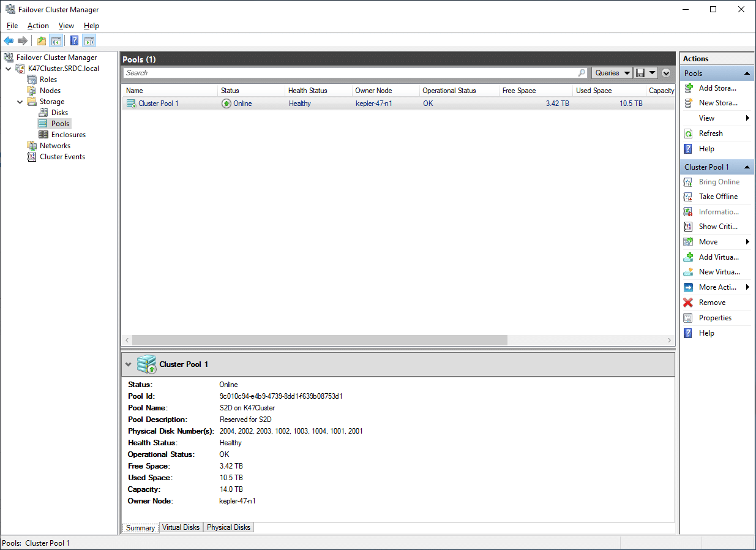Toggle the Show/Hide Action Pane toolbar icon

pos(89,41)
